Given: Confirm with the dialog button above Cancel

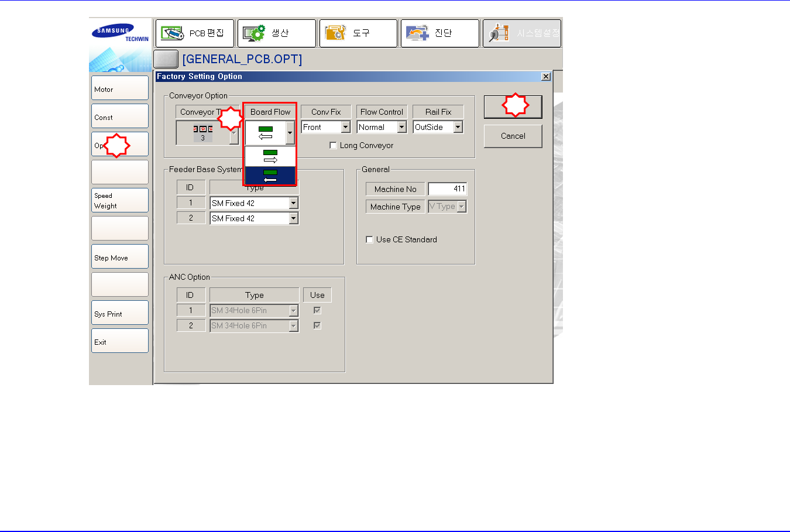Looking at the screenshot, I should tap(513, 107).
